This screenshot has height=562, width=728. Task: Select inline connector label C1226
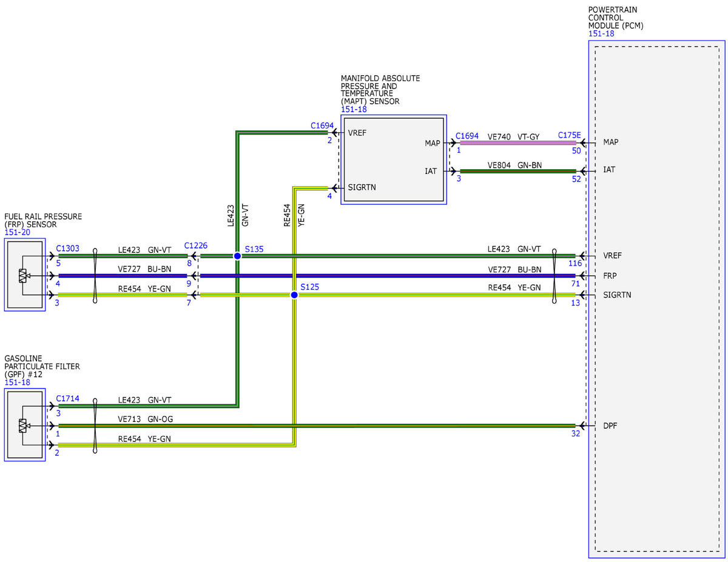pyautogui.click(x=196, y=246)
